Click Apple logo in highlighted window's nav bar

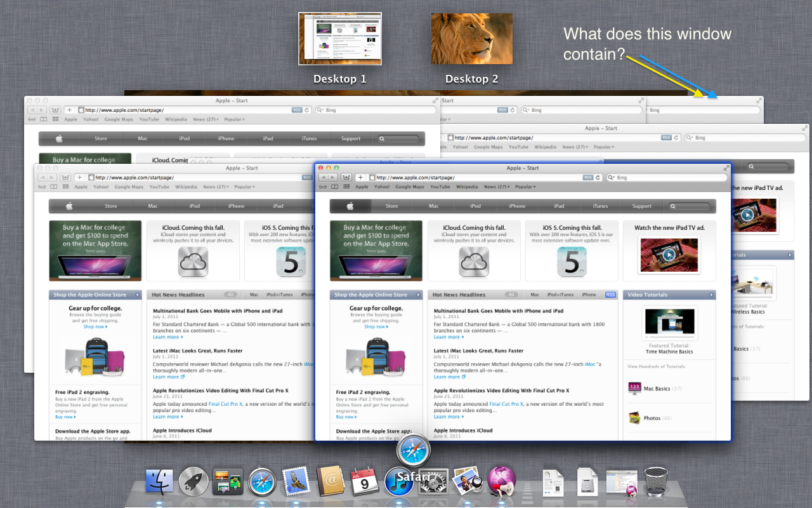pos(350,206)
